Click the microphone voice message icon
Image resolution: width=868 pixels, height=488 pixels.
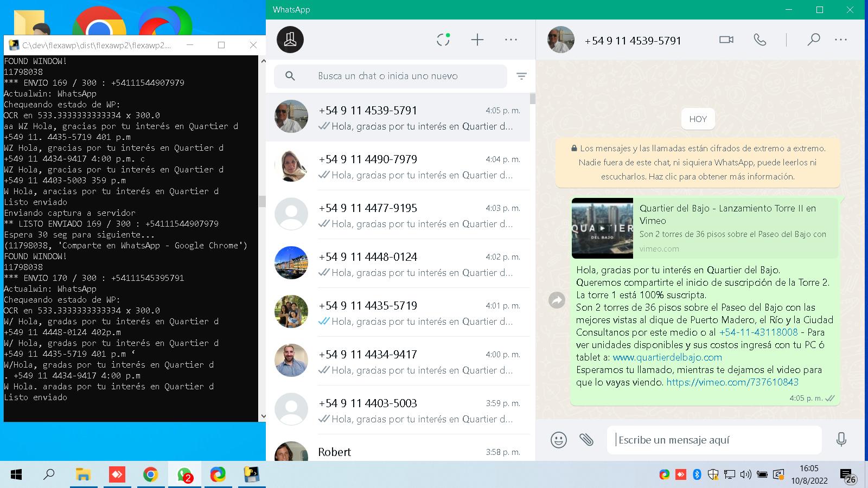[x=841, y=440]
